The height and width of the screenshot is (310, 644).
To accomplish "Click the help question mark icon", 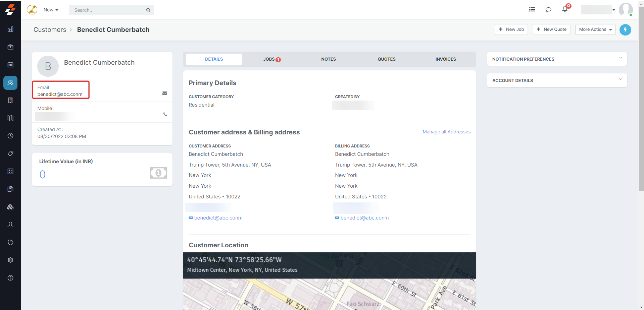I will point(10,278).
